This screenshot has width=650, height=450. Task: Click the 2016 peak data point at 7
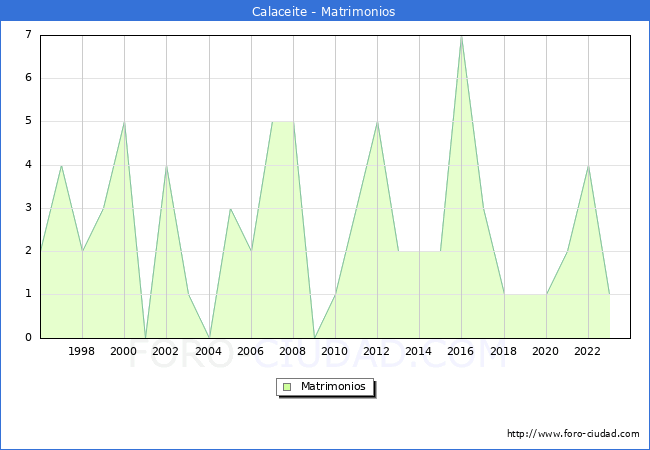[x=461, y=37]
